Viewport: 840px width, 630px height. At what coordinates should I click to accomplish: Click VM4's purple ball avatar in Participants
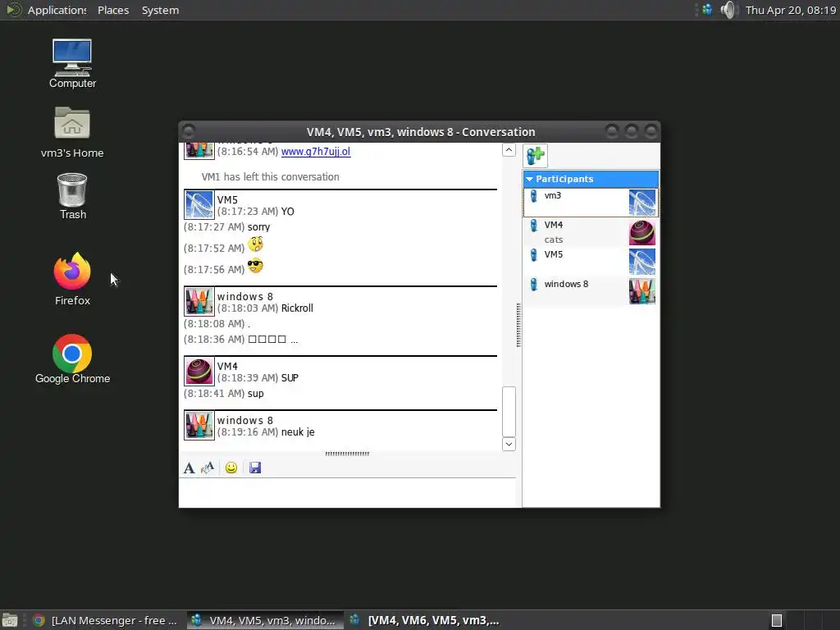tap(641, 232)
